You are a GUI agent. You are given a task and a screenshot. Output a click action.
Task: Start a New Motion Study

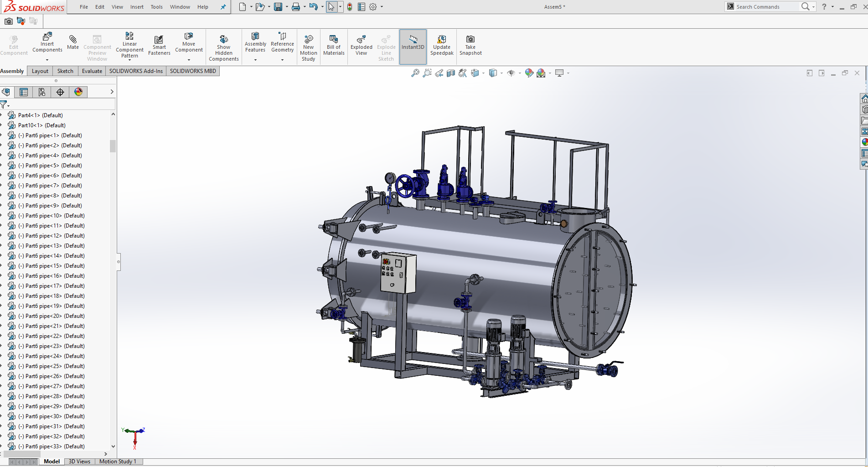[x=308, y=47]
